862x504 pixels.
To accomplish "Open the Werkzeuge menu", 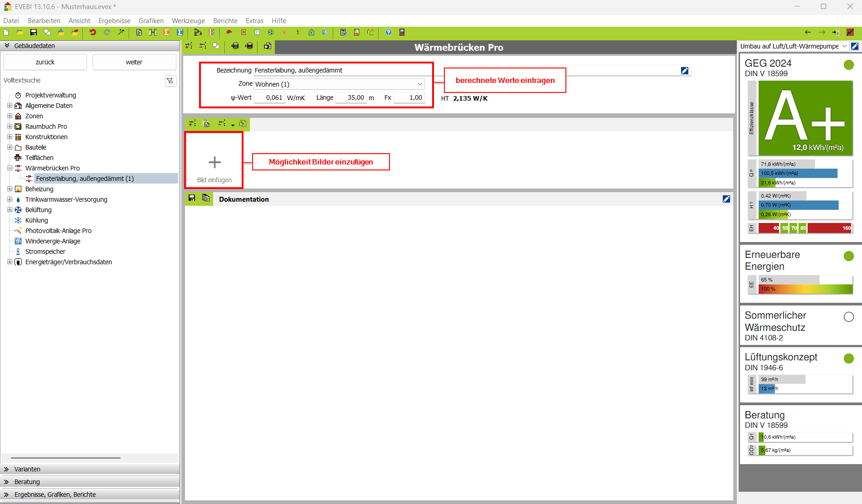I will (188, 21).
